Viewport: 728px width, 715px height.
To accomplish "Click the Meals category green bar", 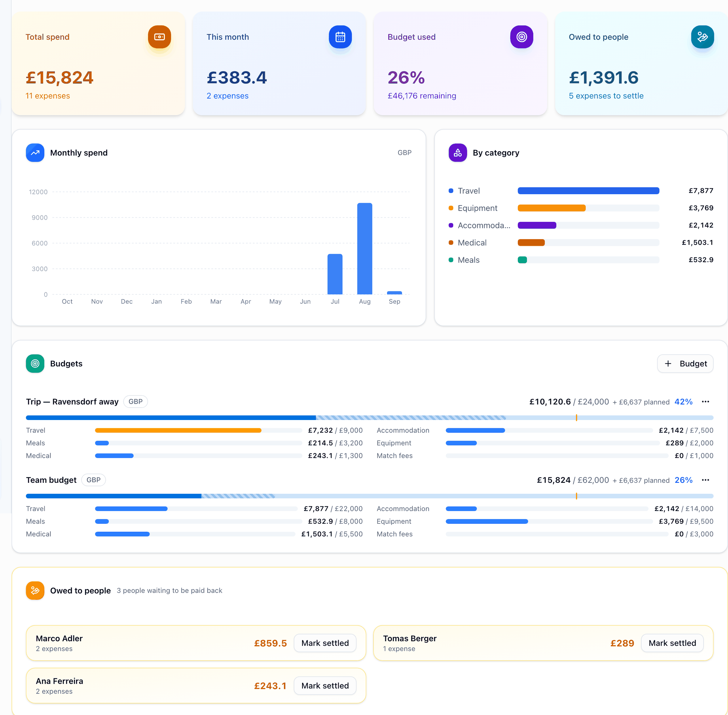I will coord(522,260).
